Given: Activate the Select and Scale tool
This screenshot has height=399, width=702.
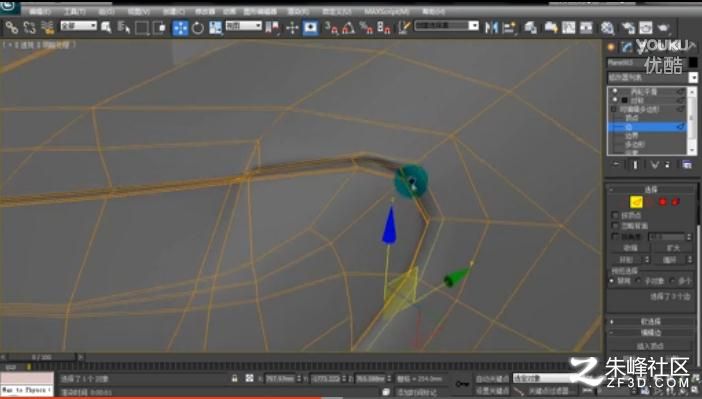Looking at the screenshot, I should click(215, 28).
